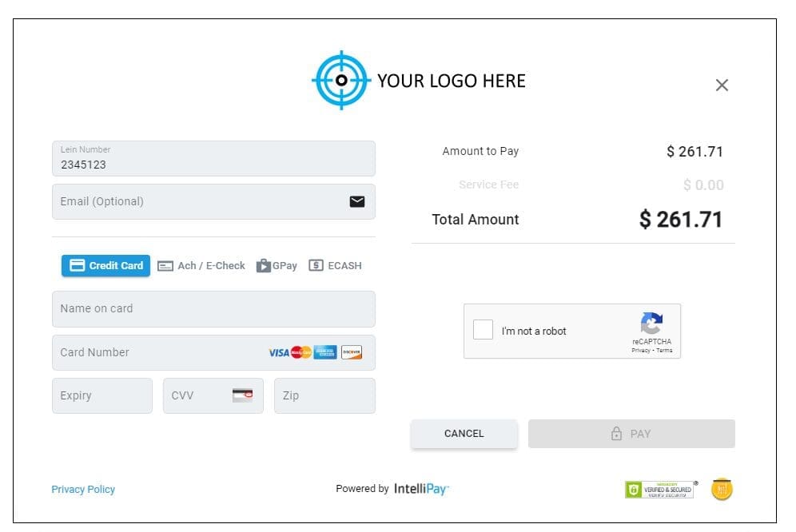This screenshot has height=532, width=796.
Task: Switch to the Credit Card tab
Action: coord(105,265)
